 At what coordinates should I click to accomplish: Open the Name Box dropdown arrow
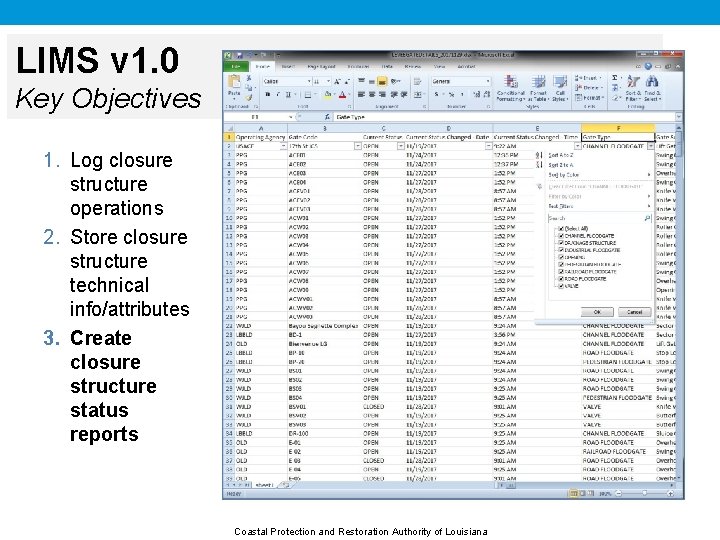(x=290, y=117)
